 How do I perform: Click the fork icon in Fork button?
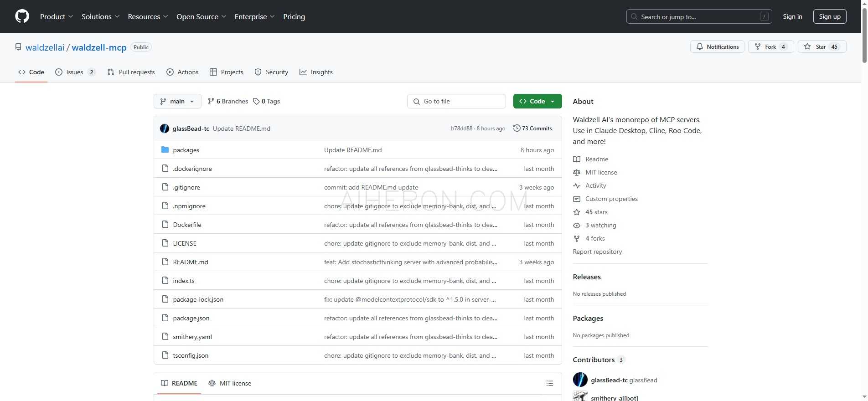pyautogui.click(x=758, y=46)
